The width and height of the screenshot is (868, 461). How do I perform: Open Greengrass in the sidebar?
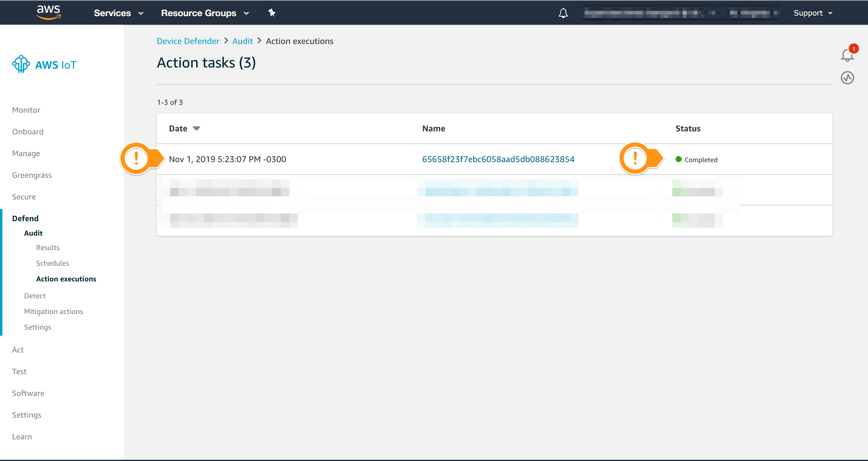(32, 175)
